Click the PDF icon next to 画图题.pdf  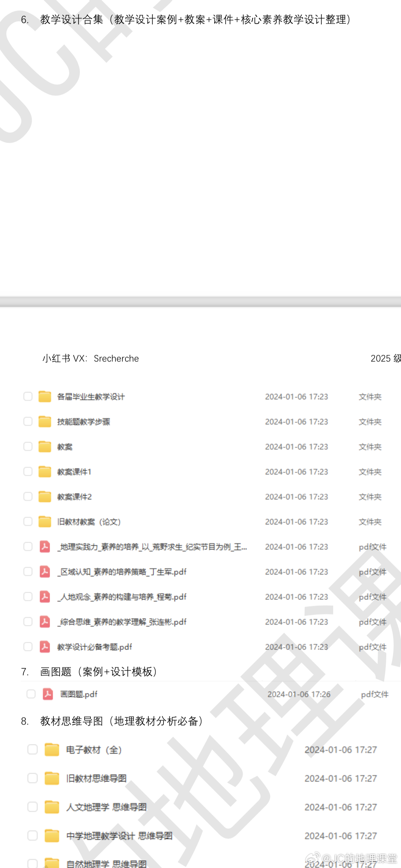(x=48, y=694)
